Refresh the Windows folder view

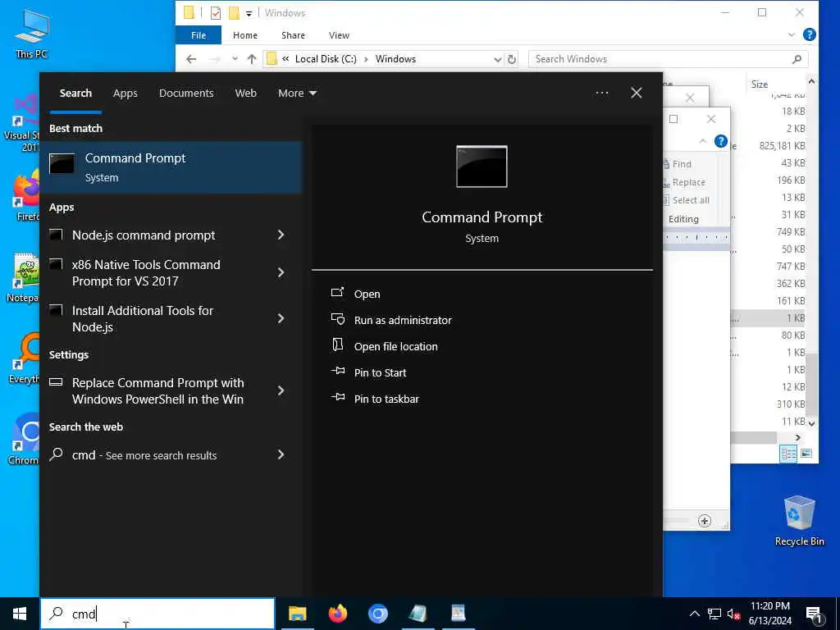(x=512, y=59)
